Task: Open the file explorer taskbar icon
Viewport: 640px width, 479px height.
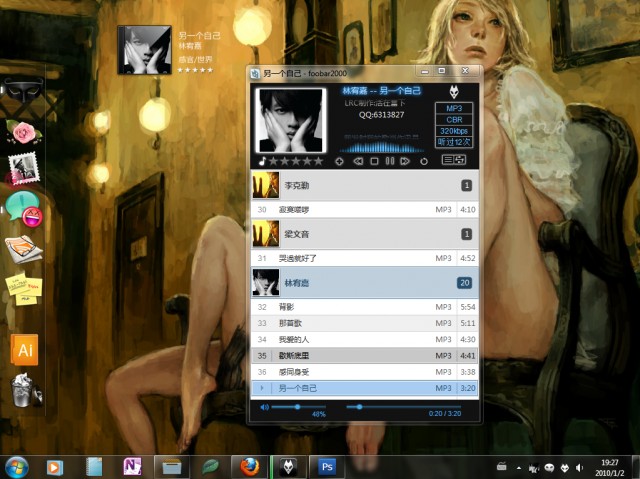Action: [171, 467]
